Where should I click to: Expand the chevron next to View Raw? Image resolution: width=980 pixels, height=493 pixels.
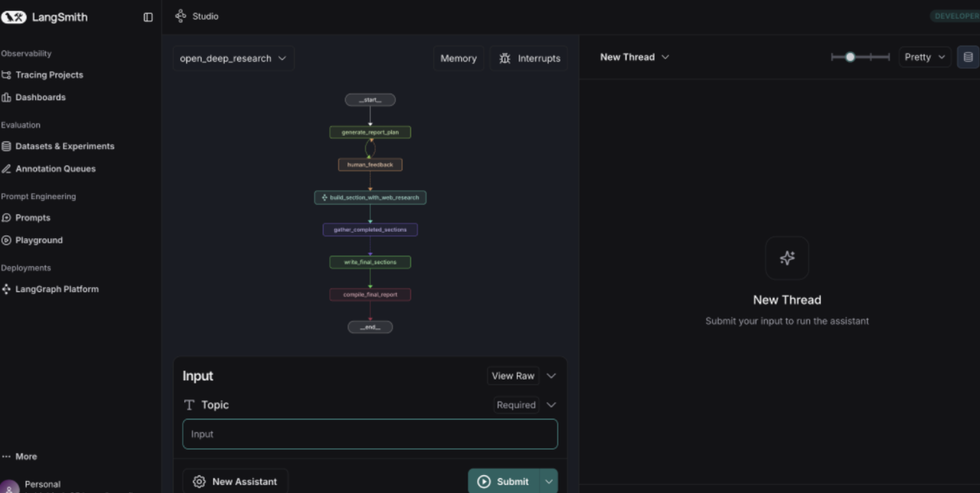(551, 376)
